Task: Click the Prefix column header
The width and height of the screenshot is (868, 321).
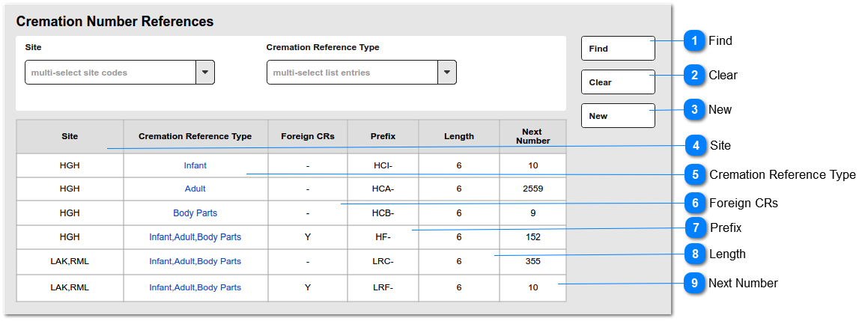Action: (x=383, y=137)
